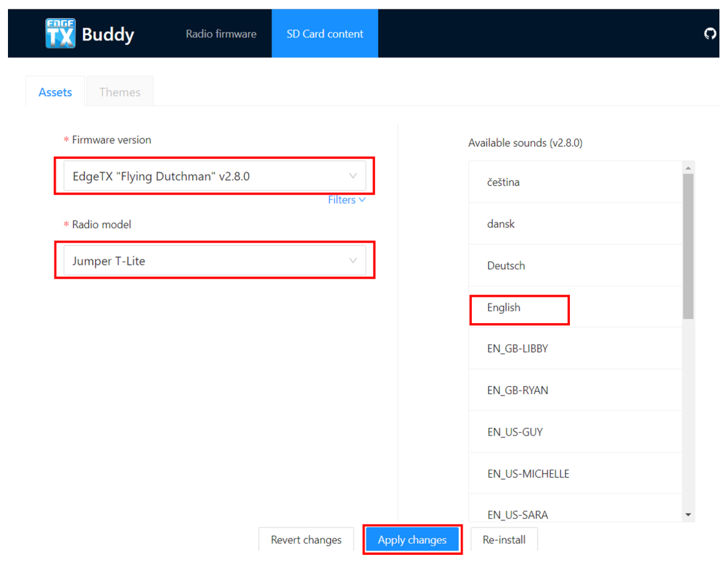Open the Radio firmware section
The width and height of the screenshot is (728, 580).
pos(221,34)
